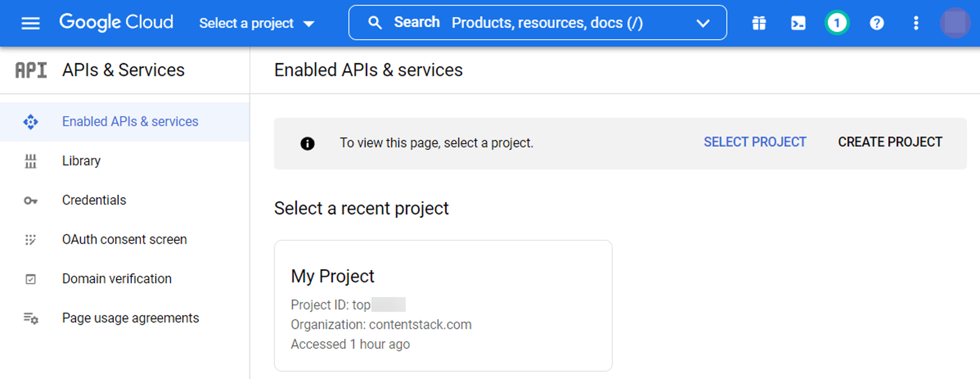Viewport: 980px width, 379px height.
Task: Click the Accessed 1 hour ago text
Action: pyautogui.click(x=350, y=344)
